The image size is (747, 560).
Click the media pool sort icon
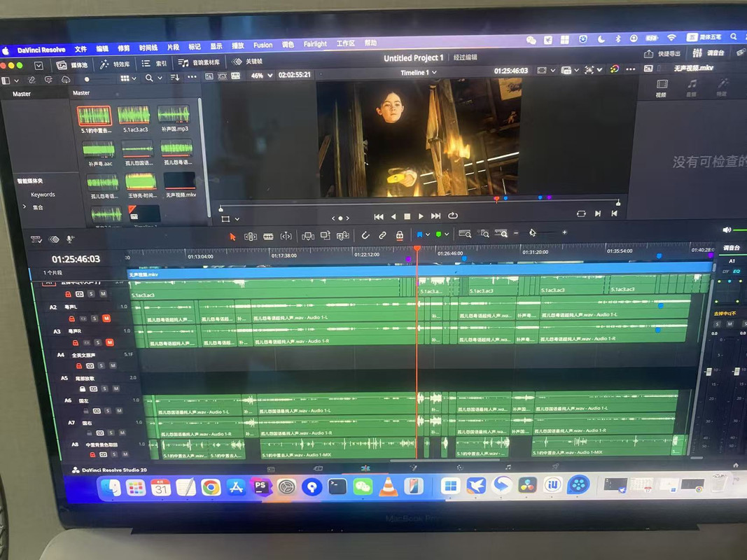[174, 77]
